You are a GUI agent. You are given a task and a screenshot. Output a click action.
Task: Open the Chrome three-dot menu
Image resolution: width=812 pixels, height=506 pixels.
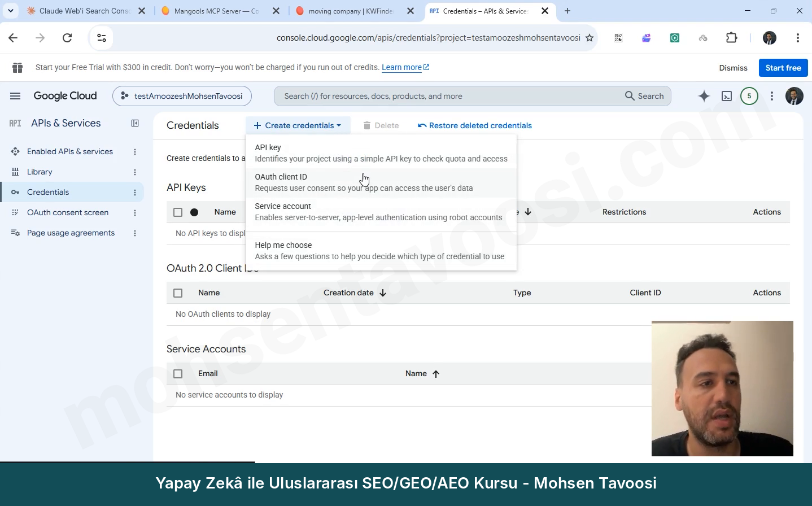tap(797, 38)
